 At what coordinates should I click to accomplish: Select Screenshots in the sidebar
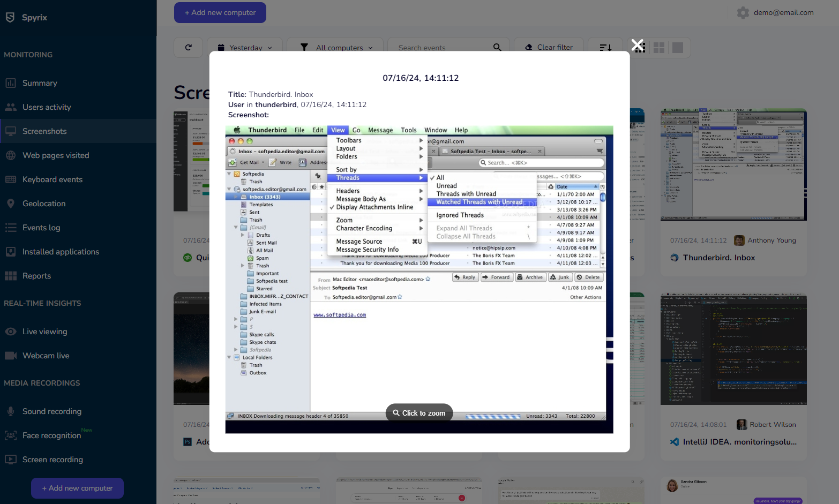(78, 131)
